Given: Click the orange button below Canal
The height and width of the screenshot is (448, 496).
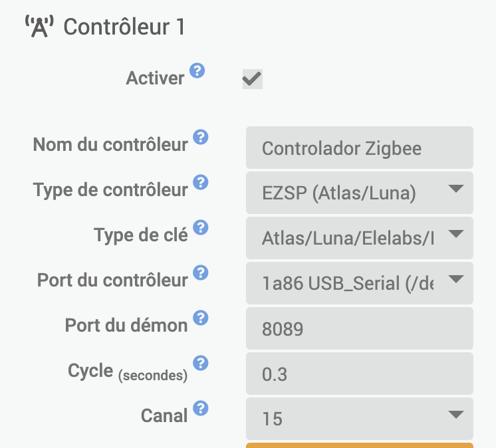Looking at the screenshot, I should coord(360,445).
